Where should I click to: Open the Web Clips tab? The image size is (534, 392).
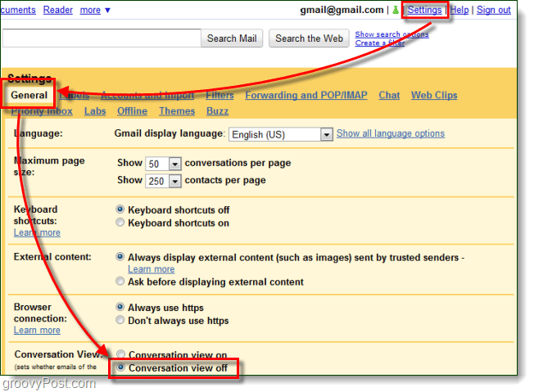click(x=434, y=95)
